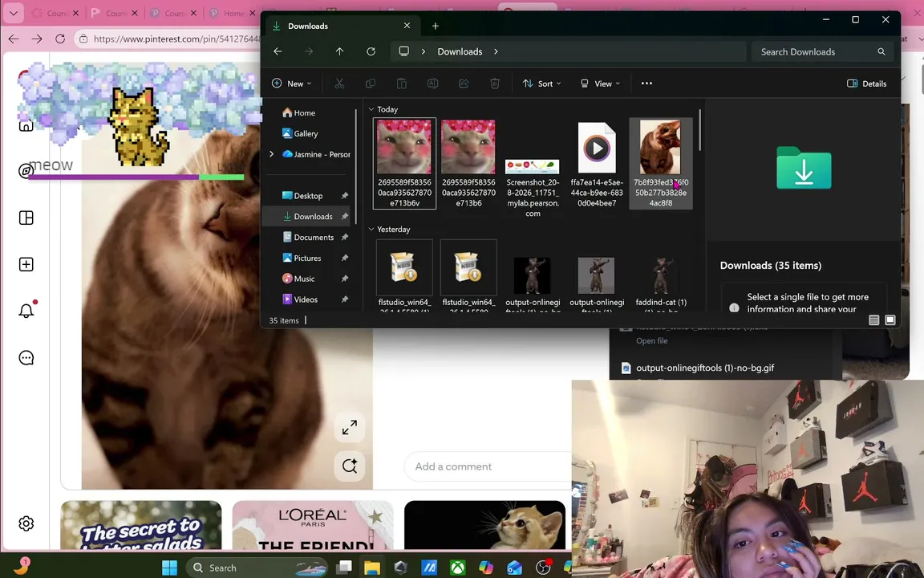Go up one folder level
Screen dimensions: 924x578
point(339,51)
